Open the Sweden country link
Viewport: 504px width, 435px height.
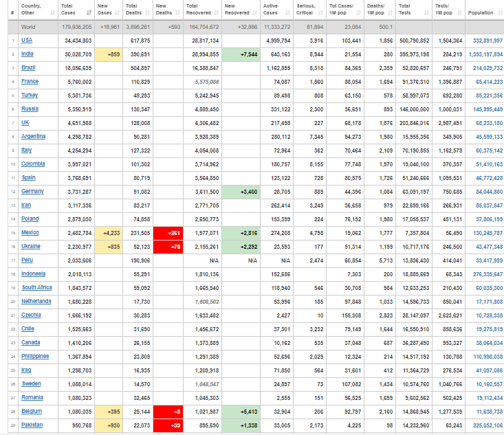31,384
